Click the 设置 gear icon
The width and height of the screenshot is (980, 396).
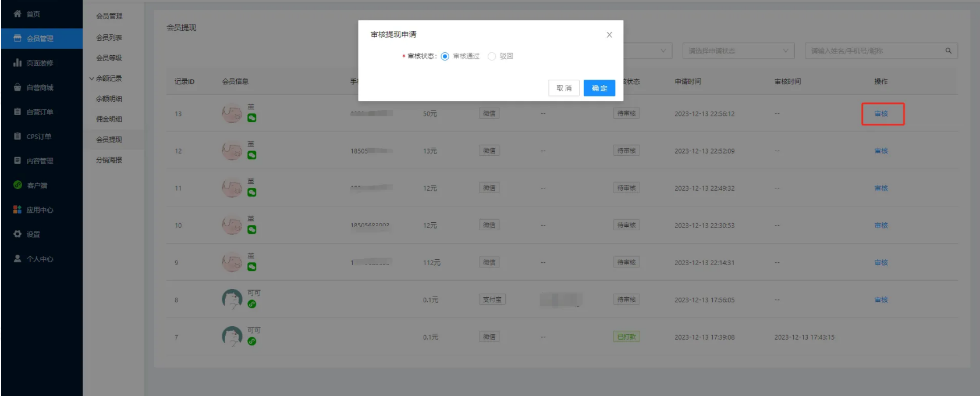click(17, 234)
